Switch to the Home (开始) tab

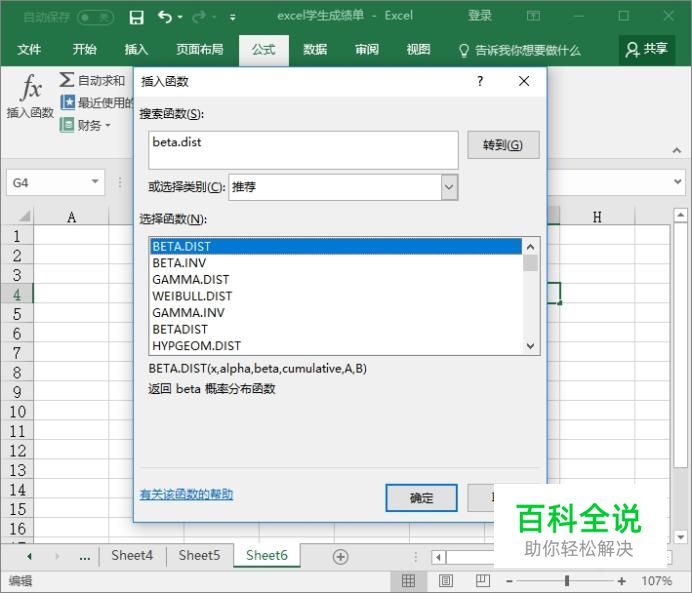[x=85, y=49]
